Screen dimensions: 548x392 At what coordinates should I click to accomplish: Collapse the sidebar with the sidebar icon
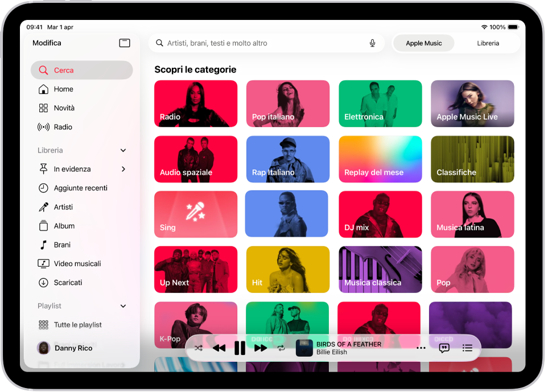point(124,43)
